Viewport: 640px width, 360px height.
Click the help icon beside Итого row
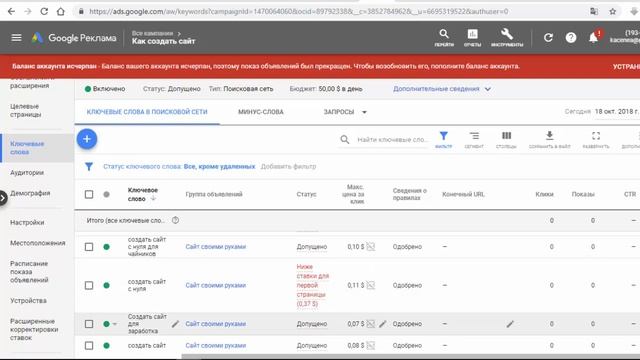(175, 220)
